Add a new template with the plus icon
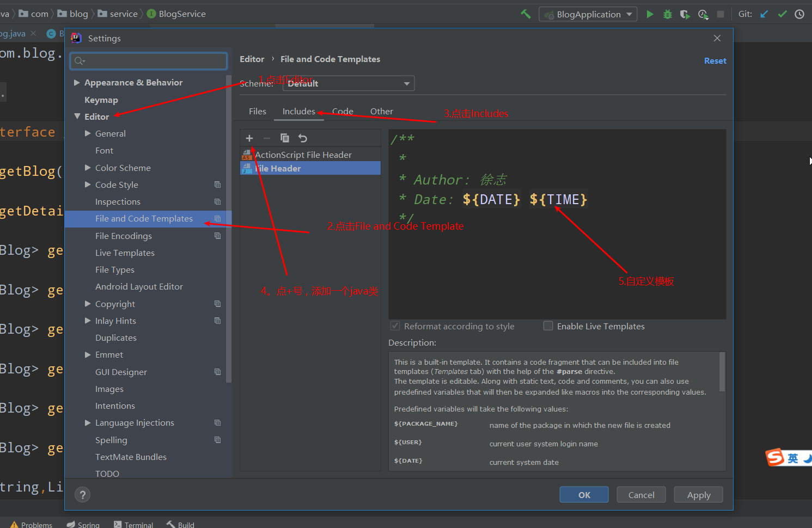Image resolution: width=812 pixels, height=528 pixels. [249, 138]
